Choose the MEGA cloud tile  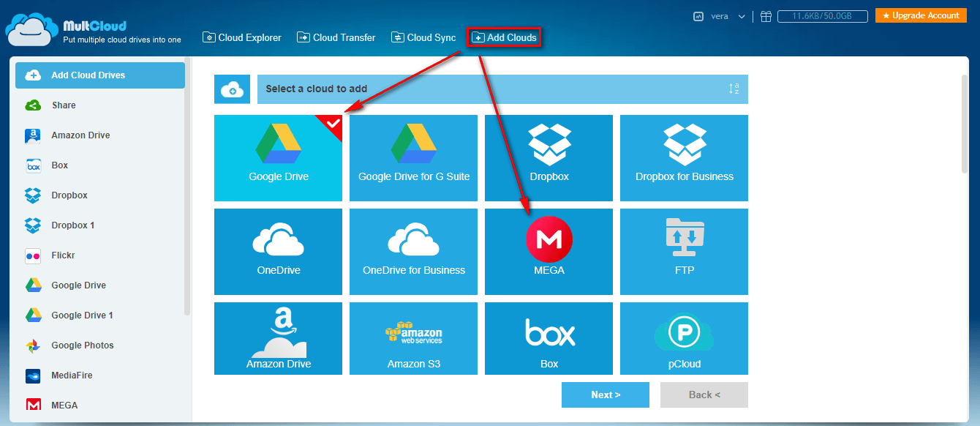549,252
